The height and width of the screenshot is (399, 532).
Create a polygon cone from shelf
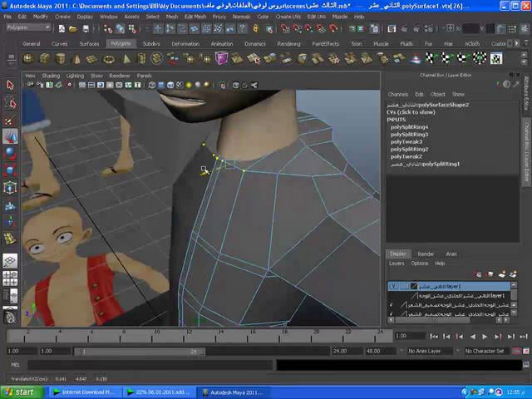76,59
